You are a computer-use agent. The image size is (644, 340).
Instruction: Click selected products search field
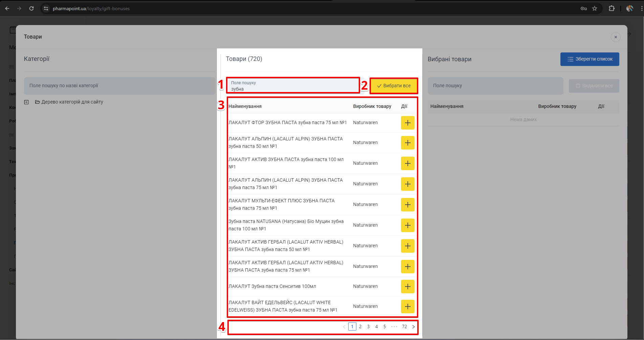(x=495, y=86)
